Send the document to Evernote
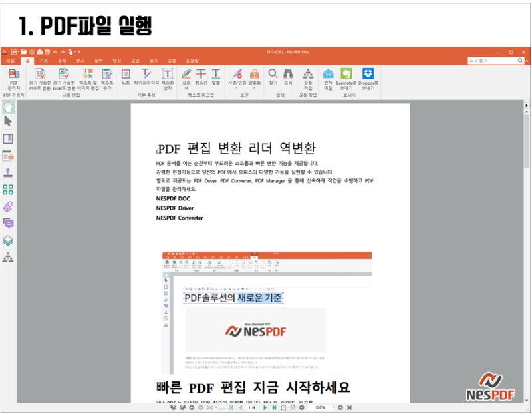The image size is (532, 414). coord(346,79)
